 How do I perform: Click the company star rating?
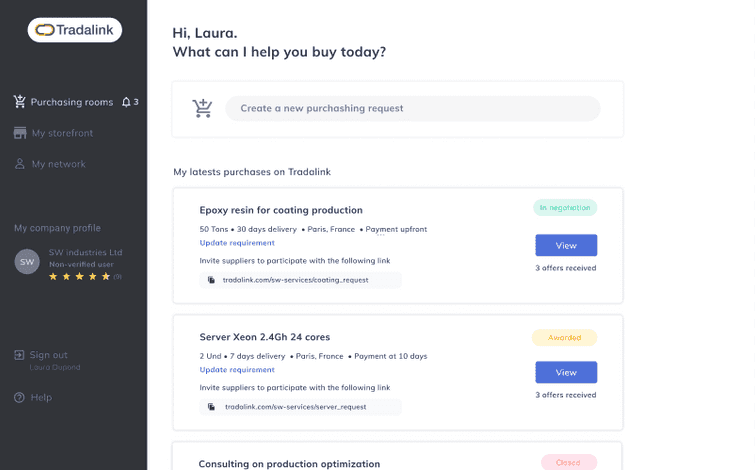click(80, 276)
